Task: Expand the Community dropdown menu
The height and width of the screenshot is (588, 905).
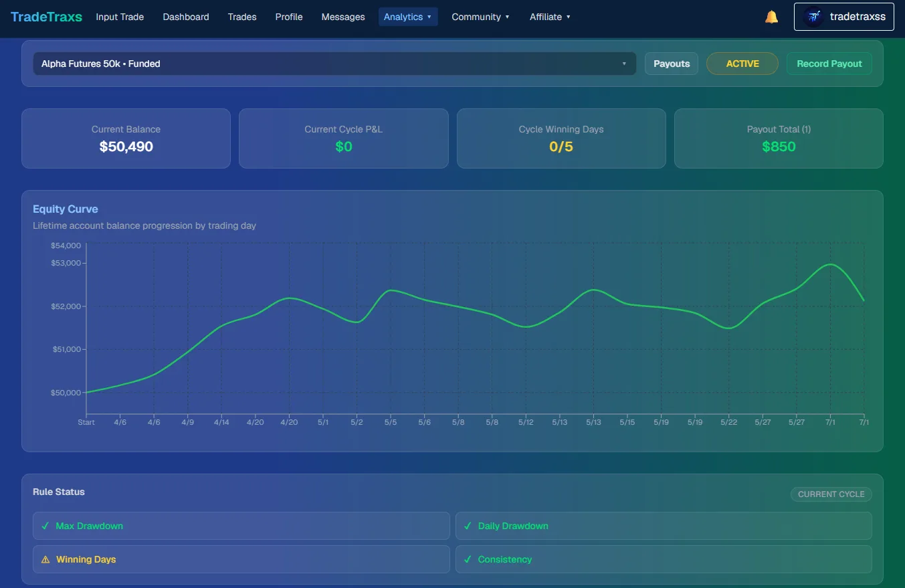Action: coord(480,17)
